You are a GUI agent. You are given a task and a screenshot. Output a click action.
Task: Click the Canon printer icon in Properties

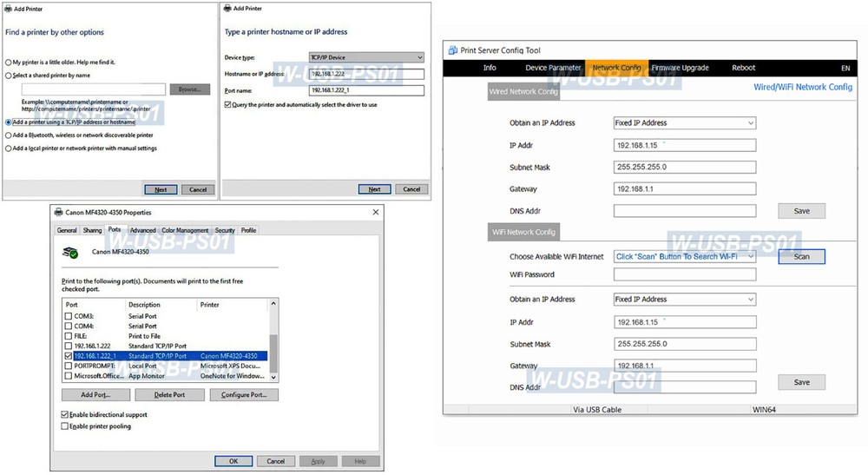70,253
